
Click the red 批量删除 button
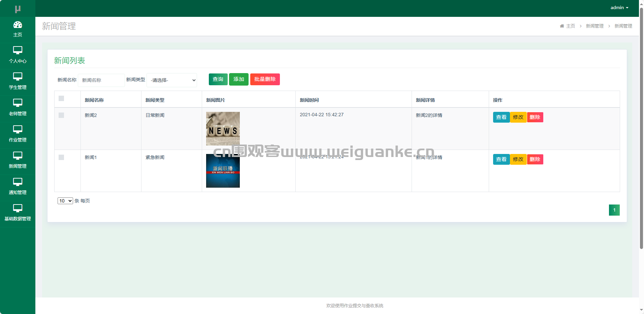coord(265,79)
